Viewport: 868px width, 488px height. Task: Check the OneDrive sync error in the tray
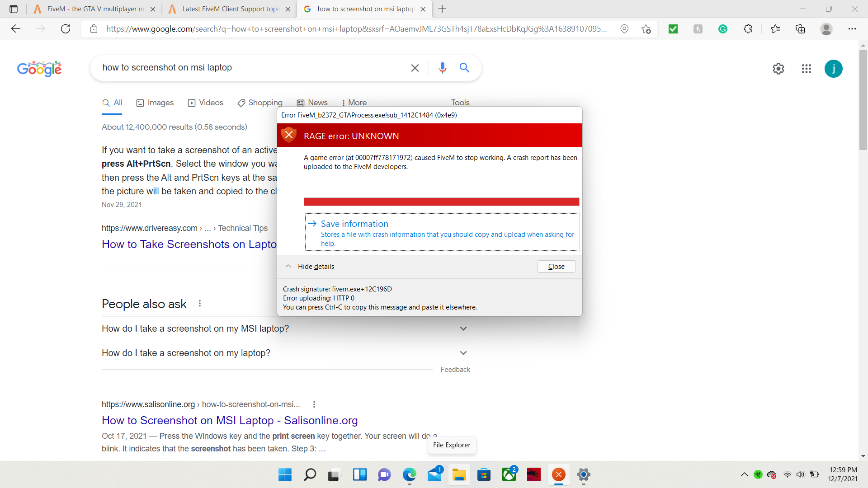[x=772, y=474]
